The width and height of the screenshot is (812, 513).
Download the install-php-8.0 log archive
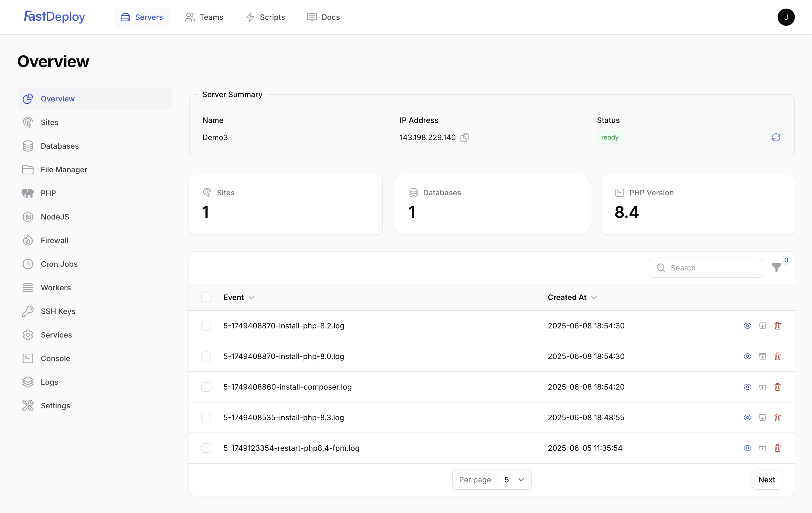pos(763,356)
